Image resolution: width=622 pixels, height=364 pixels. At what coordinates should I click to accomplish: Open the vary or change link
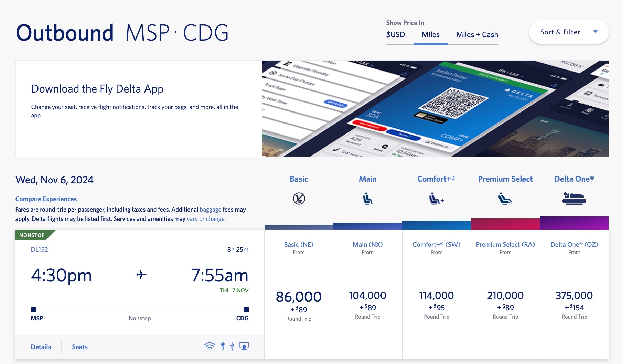click(205, 218)
